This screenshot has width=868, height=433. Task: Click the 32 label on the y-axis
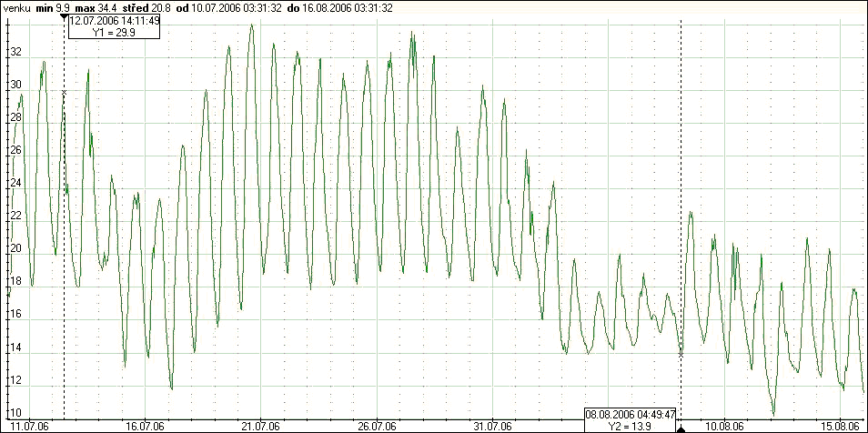pyautogui.click(x=15, y=52)
